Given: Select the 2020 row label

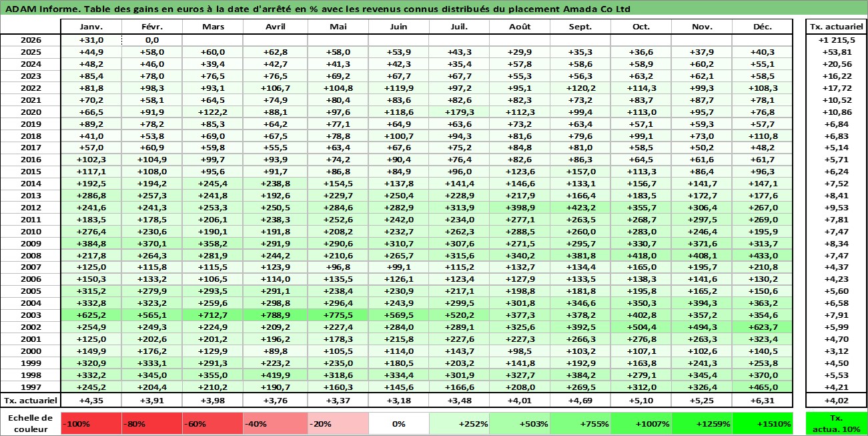Looking at the screenshot, I should pyautogui.click(x=31, y=112).
